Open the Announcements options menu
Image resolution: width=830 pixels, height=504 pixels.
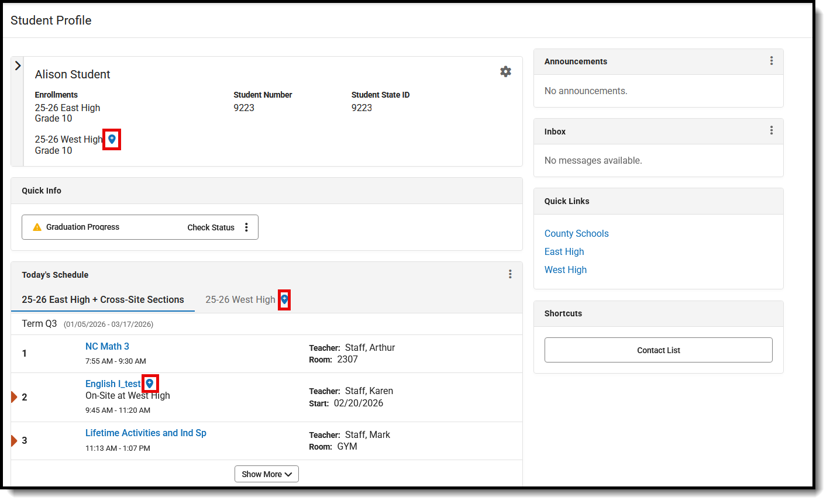tap(772, 61)
